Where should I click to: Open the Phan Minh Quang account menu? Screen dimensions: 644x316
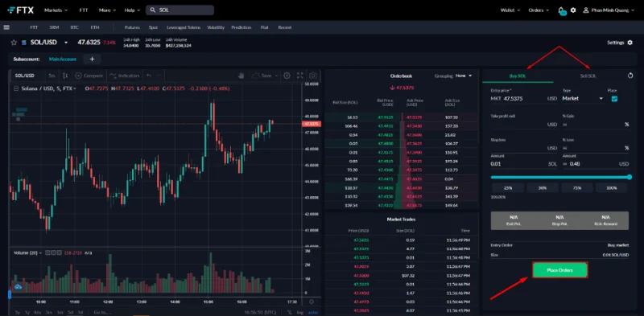[609, 10]
